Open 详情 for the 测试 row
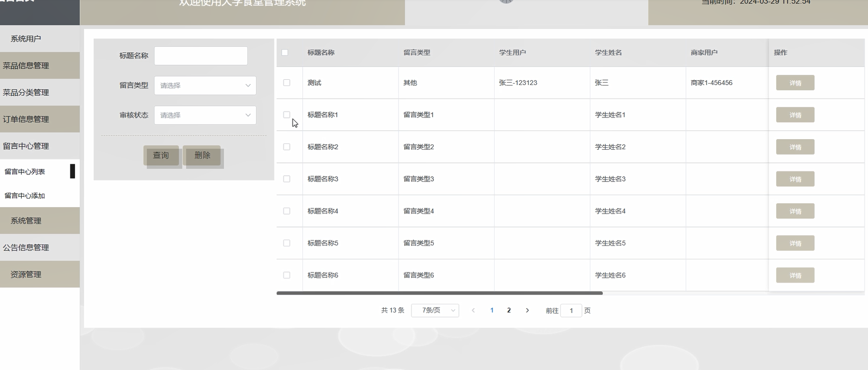This screenshot has height=370, width=868. 795,83
